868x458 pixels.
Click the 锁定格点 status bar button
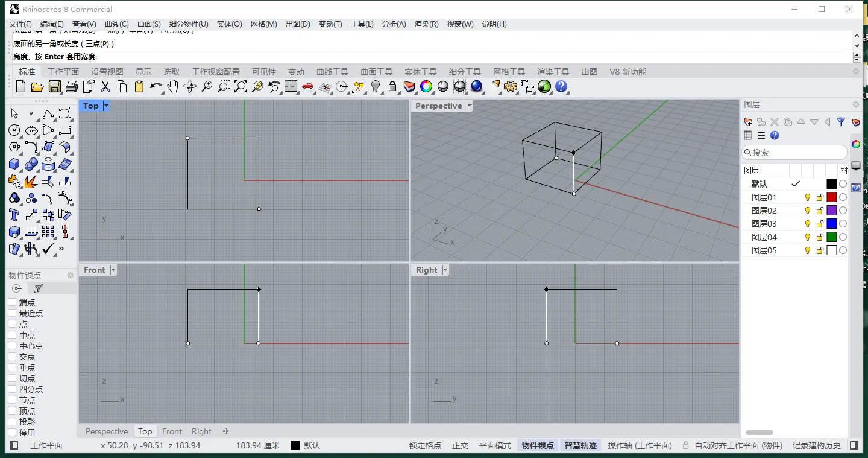425,445
